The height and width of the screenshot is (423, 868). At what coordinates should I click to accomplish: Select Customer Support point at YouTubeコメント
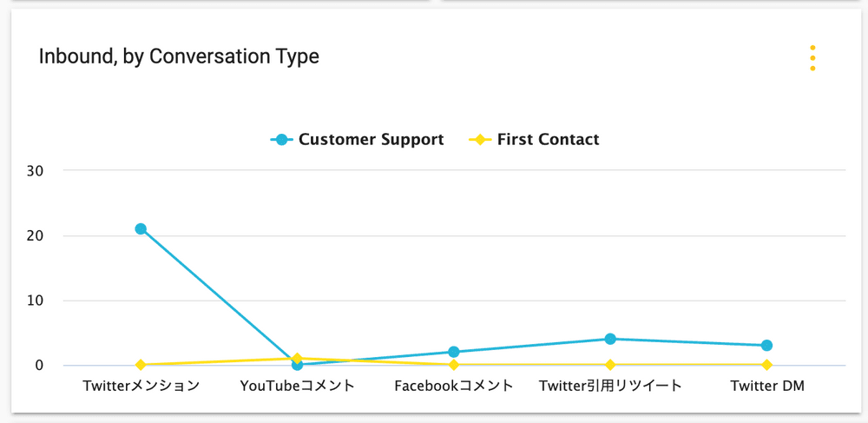click(x=297, y=366)
